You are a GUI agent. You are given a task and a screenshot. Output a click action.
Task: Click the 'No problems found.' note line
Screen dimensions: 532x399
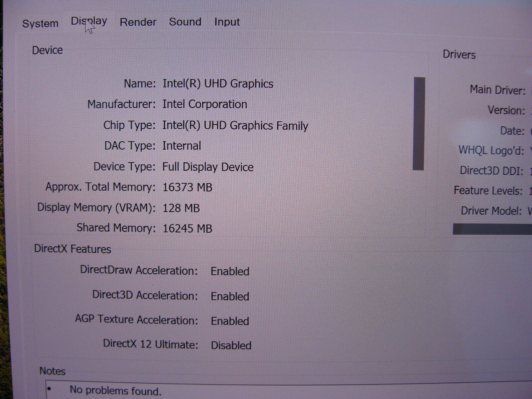[x=115, y=390]
